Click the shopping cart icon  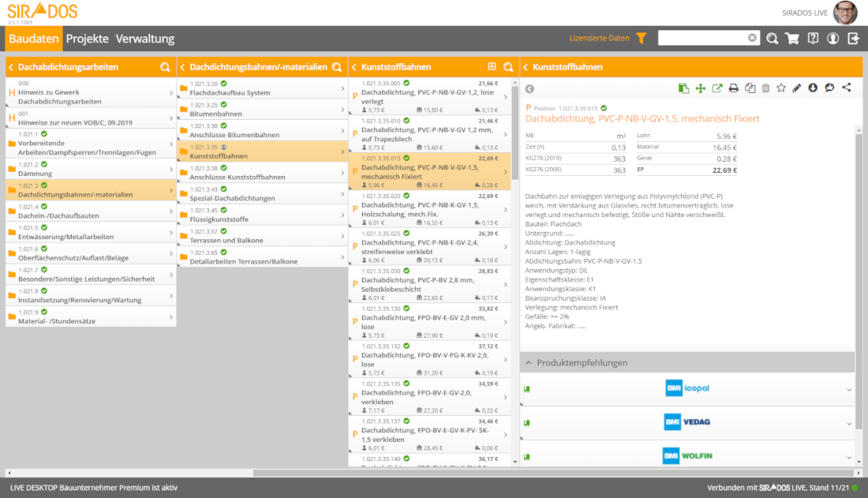792,38
